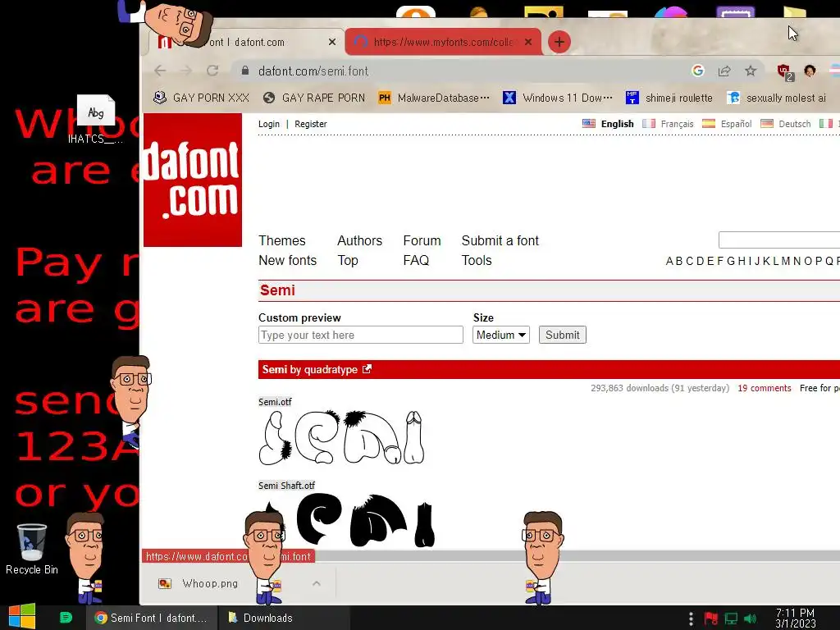840x630 pixels.
Task: Click the padlock site info icon
Action: [245, 71]
